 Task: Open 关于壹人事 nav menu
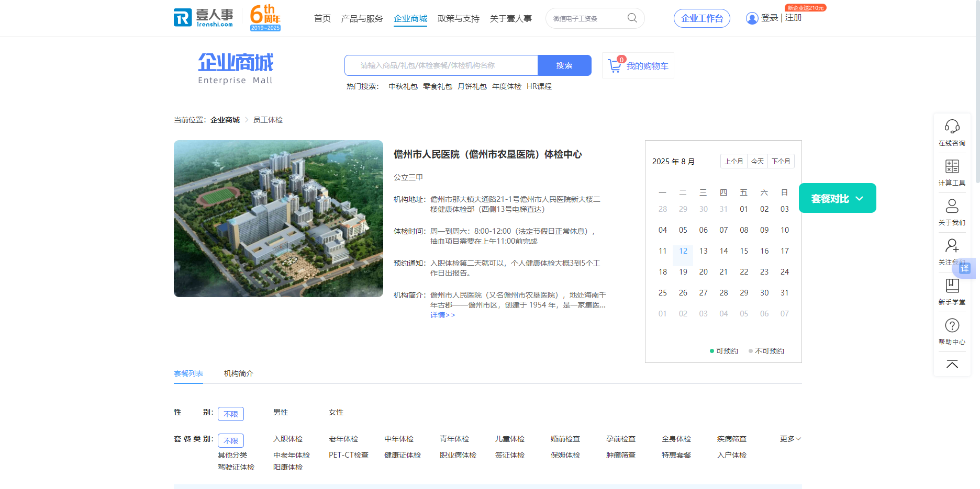coord(511,19)
